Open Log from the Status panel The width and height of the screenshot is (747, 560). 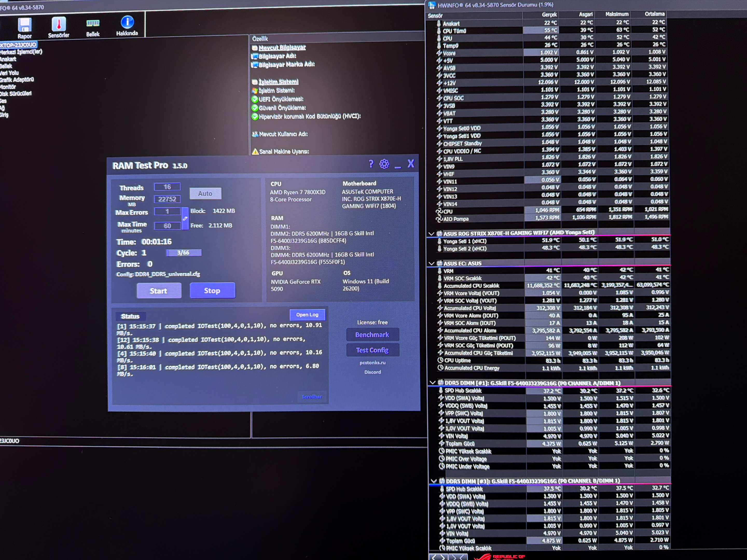[307, 314]
